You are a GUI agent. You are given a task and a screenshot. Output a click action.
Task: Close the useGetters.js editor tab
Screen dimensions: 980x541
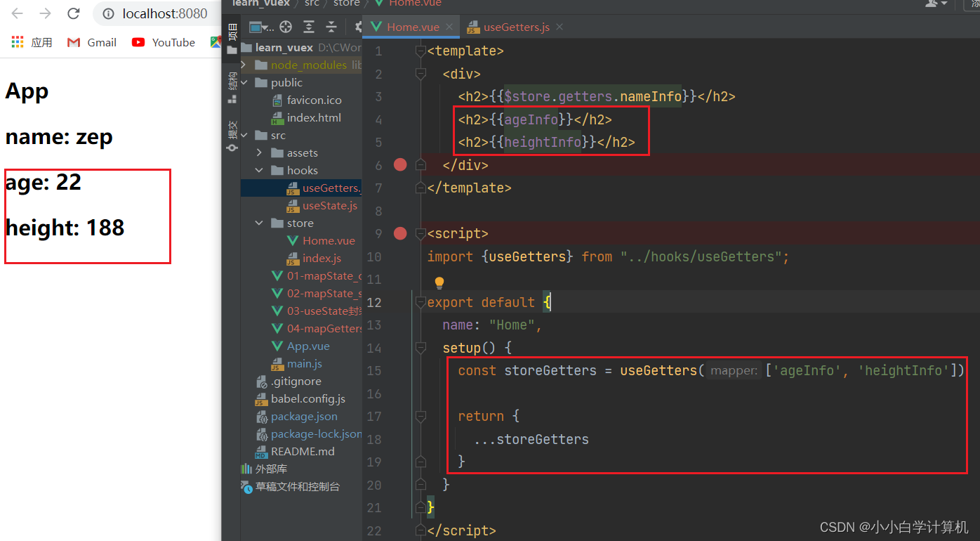click(x=559, y=27)
